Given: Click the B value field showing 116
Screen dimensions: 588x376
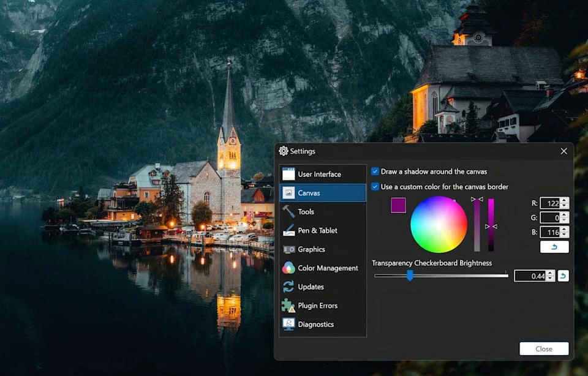Looking at the screenshot, I should click(551, 232).
